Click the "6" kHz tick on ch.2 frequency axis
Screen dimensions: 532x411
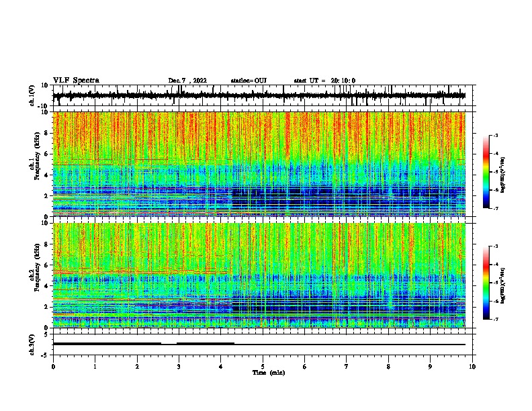click(46, 265)
